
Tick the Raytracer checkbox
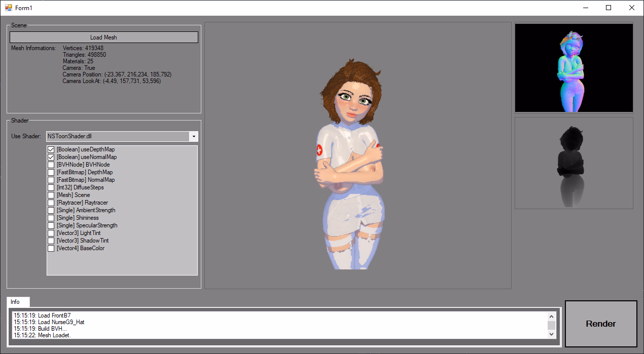click(51, 203)
